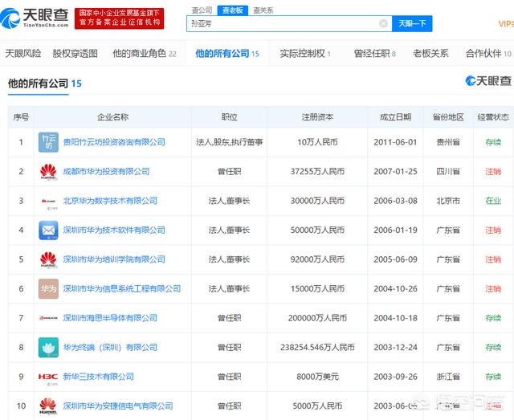Click the 在业 status in the 北京华为数字技术 row

pos(493,201)
